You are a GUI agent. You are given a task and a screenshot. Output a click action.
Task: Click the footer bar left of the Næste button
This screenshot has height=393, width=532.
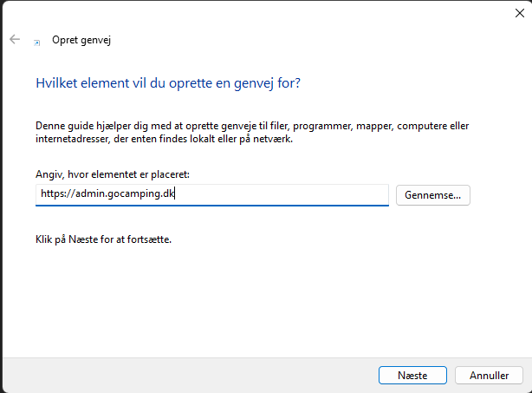[191, 375]
